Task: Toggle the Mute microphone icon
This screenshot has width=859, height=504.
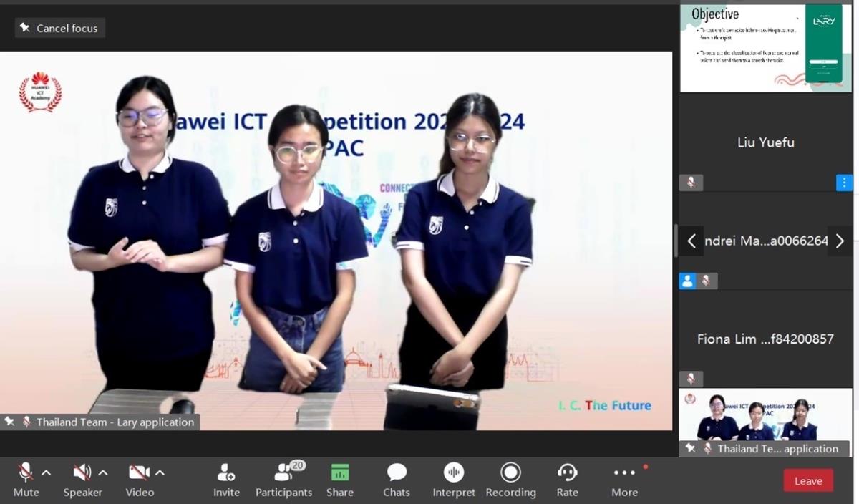Action: coord(26,472)
